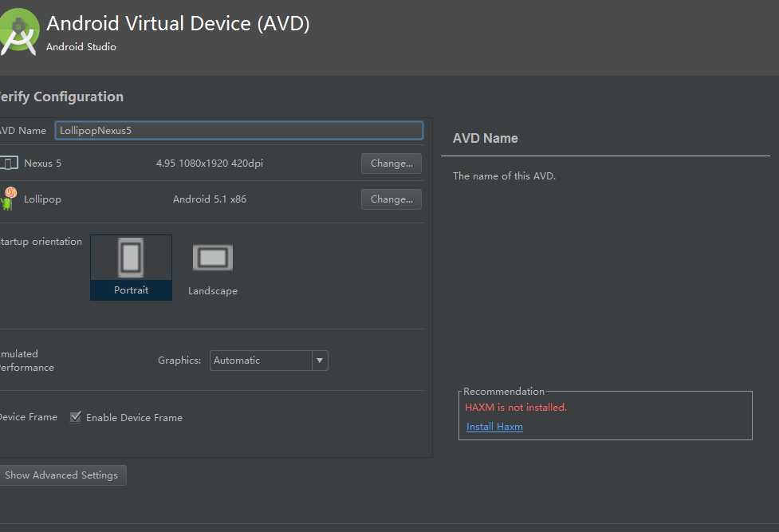This screenshot has width=779, height=532.
Task: Click the 'Android 5.1 x86' text
Action: tap(210, 199)
